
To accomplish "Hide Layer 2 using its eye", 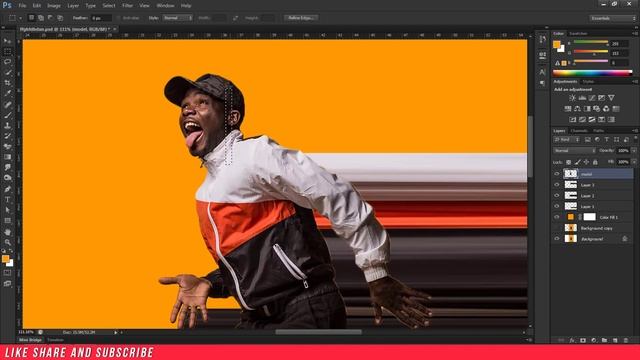I will click(x=557, y=196).
